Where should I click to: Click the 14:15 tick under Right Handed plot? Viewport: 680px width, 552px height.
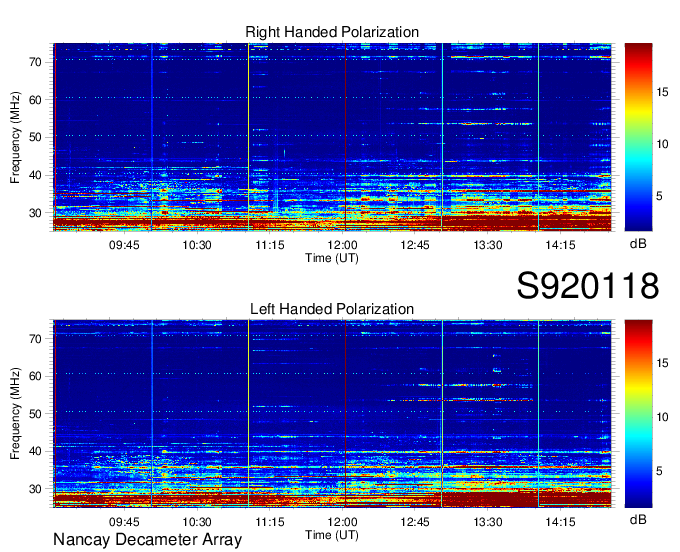coord(560,245)
